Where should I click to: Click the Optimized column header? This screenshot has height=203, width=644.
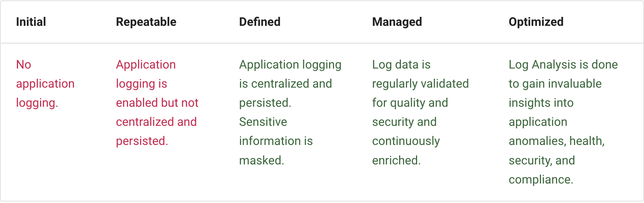536,22
